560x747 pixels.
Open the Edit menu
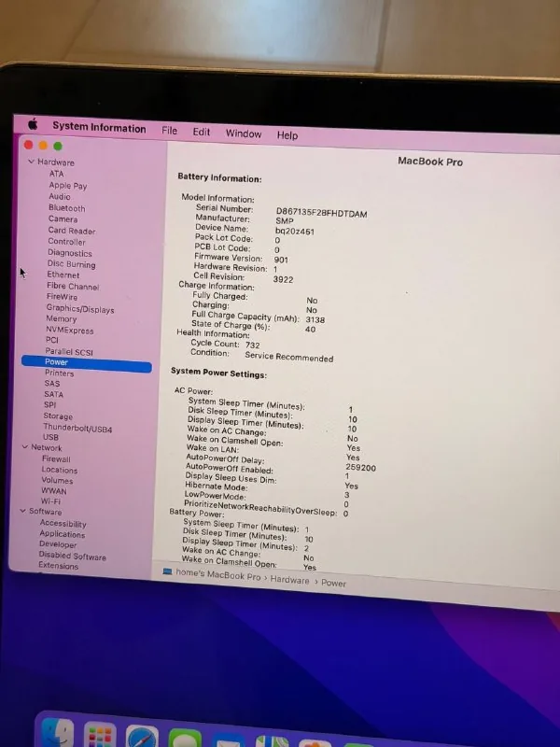point(201,132)
